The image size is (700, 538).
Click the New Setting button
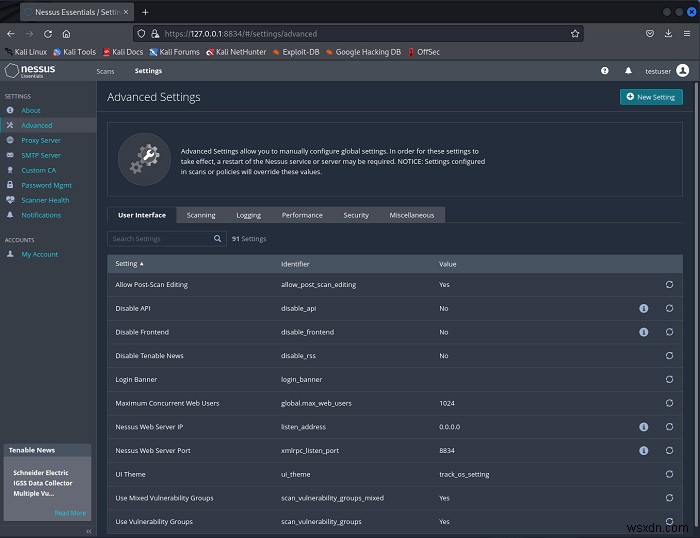pos(651,97)
